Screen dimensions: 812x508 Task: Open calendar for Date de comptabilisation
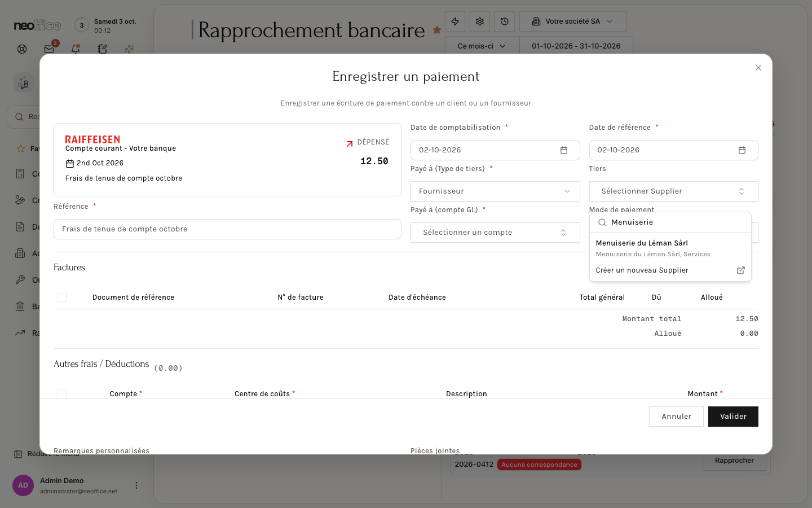pyautogui.click(x=564, y=150)
